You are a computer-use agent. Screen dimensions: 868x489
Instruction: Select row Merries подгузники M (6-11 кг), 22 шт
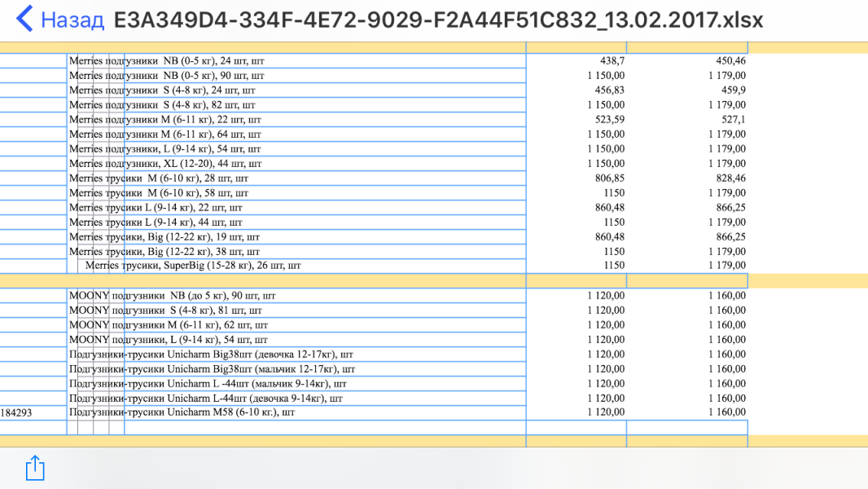(165, 120)
